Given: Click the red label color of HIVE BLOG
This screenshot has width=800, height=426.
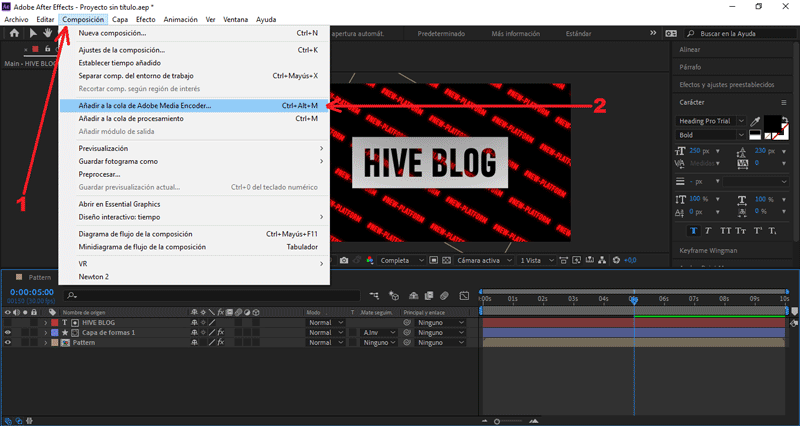Looking at the screenshot, I should click(x=55, y=322).
